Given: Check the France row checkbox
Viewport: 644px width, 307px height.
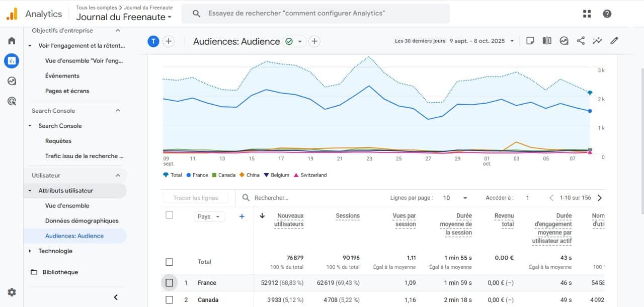Looking at the screenshot, I should click(169, 283).
